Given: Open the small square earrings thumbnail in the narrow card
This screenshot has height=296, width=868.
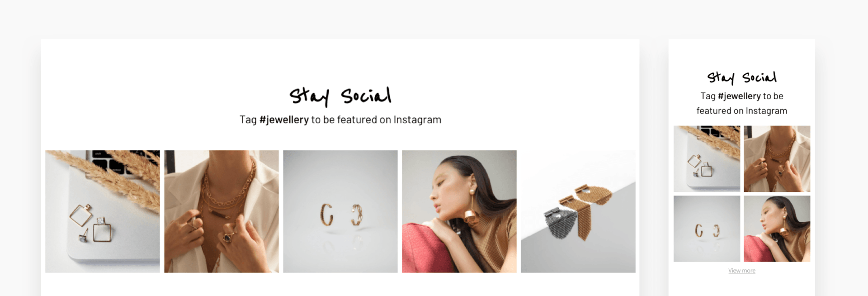Looking at the screenshot, I should [x=707, y=159].
